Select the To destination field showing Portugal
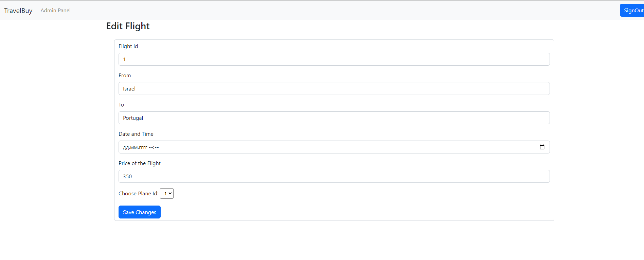The height and width of the screenshot is (260, 644). [334, 117]
